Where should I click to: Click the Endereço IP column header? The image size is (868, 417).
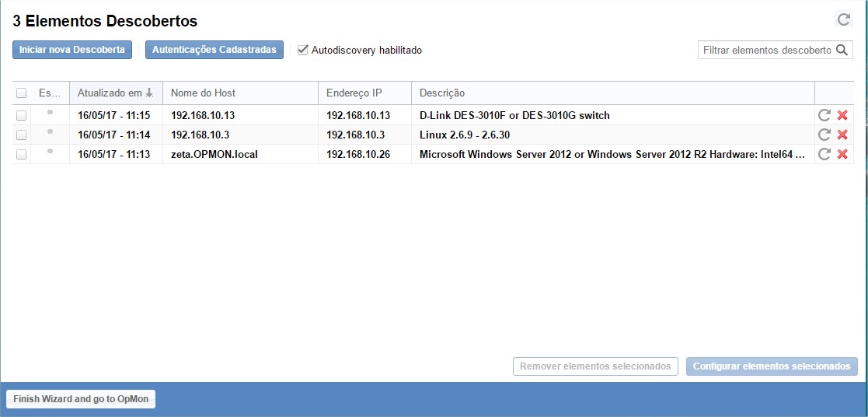click(x=354, y=93)
